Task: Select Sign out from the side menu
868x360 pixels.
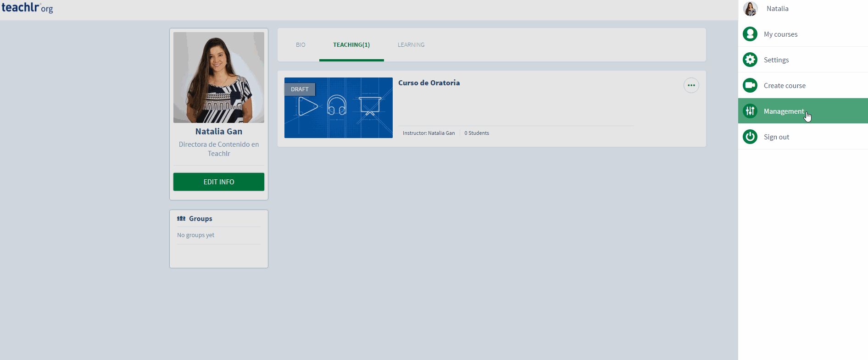Action: (x=776, y=137)
